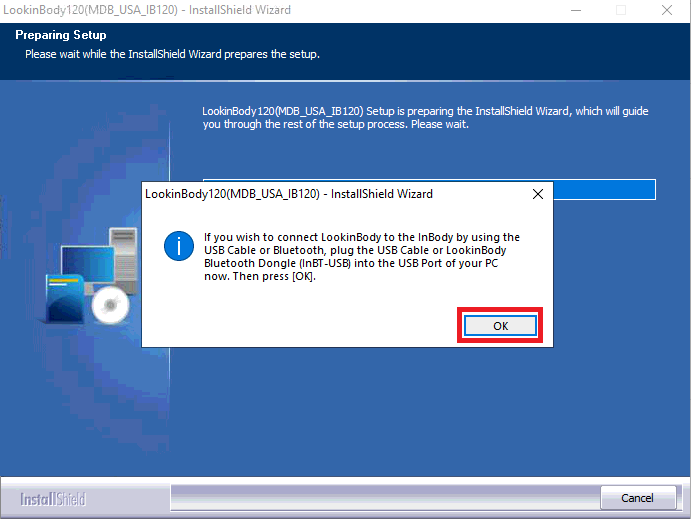Screen dimensions: 691x519
Task: Click the 'Setup is preparing the InstallShield Wizard' text
Action: pyautogui.click(x=425, y=118)
